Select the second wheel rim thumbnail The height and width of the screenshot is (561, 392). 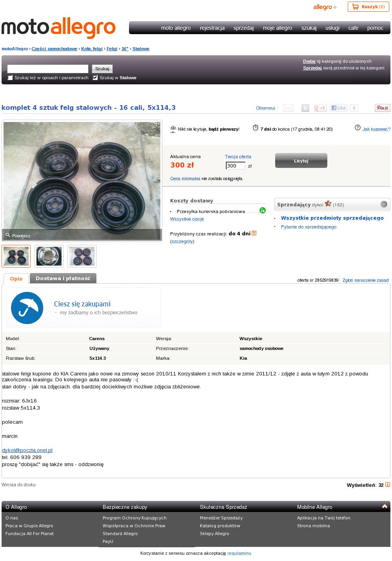(x=49, y=256)
